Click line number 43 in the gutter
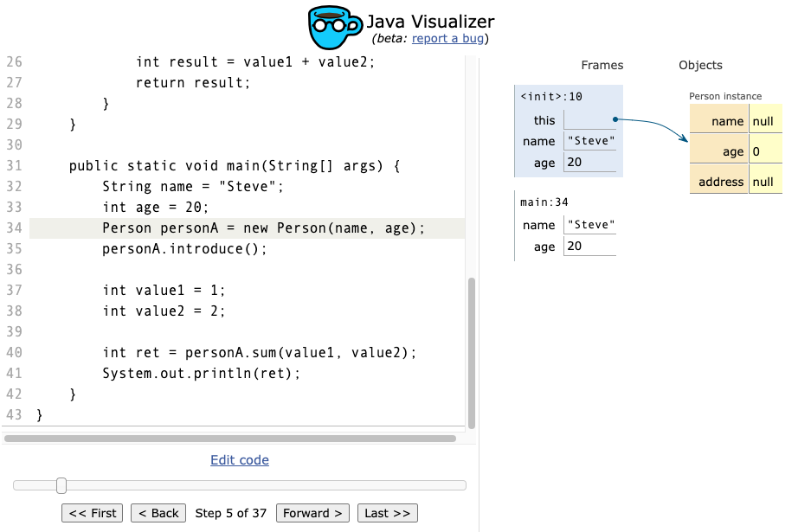This screenshot has width=798, height=532. pyautogui.click(x=14, y=415)
